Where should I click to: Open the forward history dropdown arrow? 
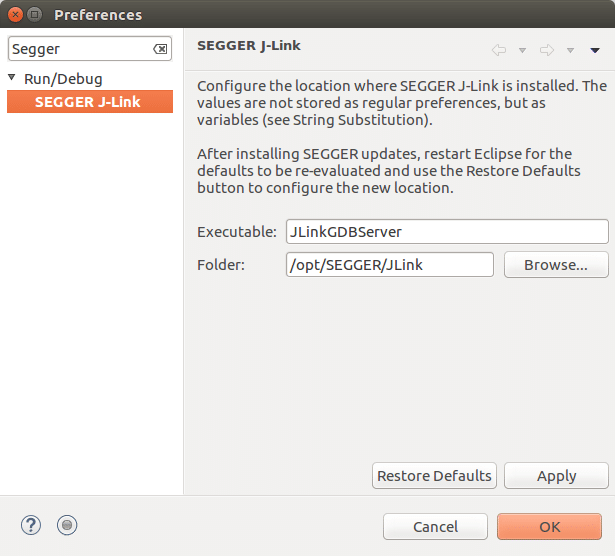point(570,51)
